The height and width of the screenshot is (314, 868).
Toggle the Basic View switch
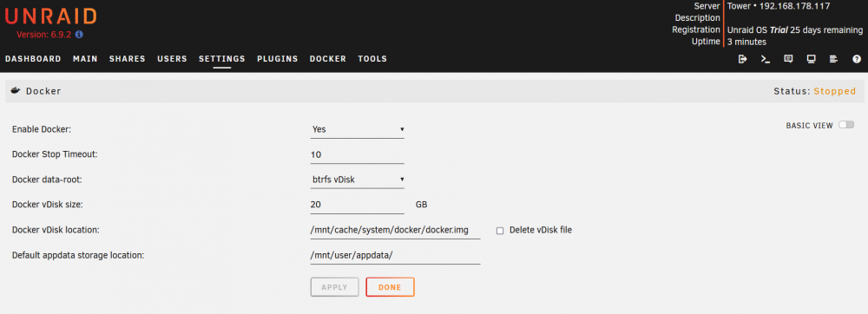(845, 125)
